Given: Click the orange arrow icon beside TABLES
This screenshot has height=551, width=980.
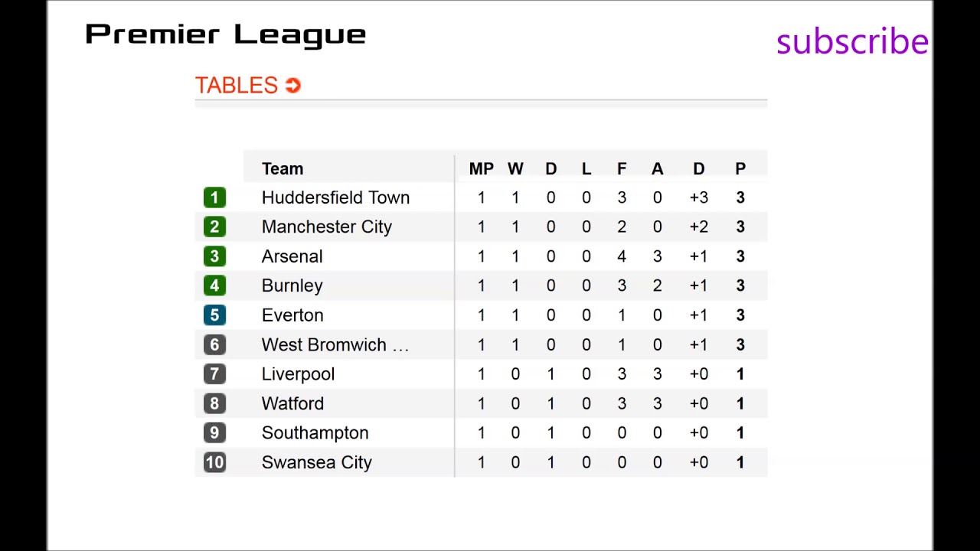Looking at the screenshot, I should pos(293,86).
